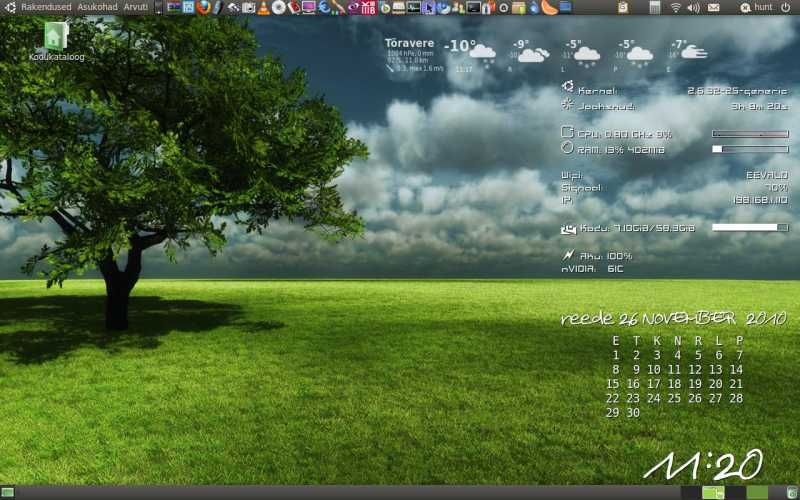This screenshot has height=500, width=800.
Task: Open the clipboard applet in panel
Action: pyautogui.click(x=623, y=7)
